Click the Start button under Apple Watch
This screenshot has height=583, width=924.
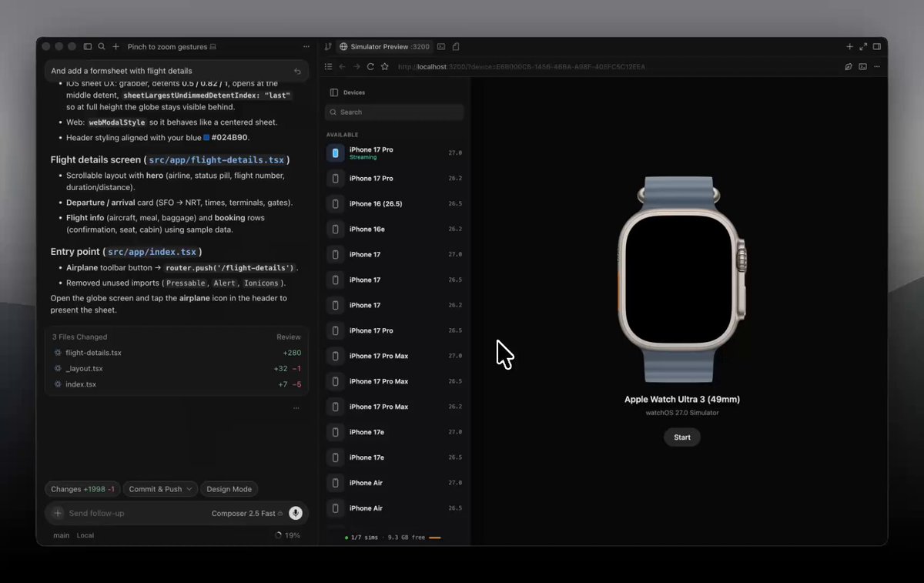click(x=682, y=437)
